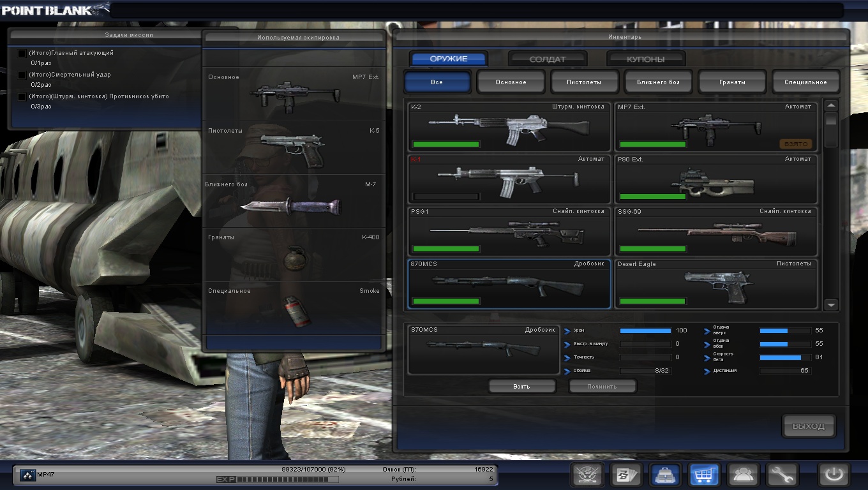This screenshot has height=490, width=868.
Task: Click the 'Отдача вбок' side recoil bar
Action: 785,344
